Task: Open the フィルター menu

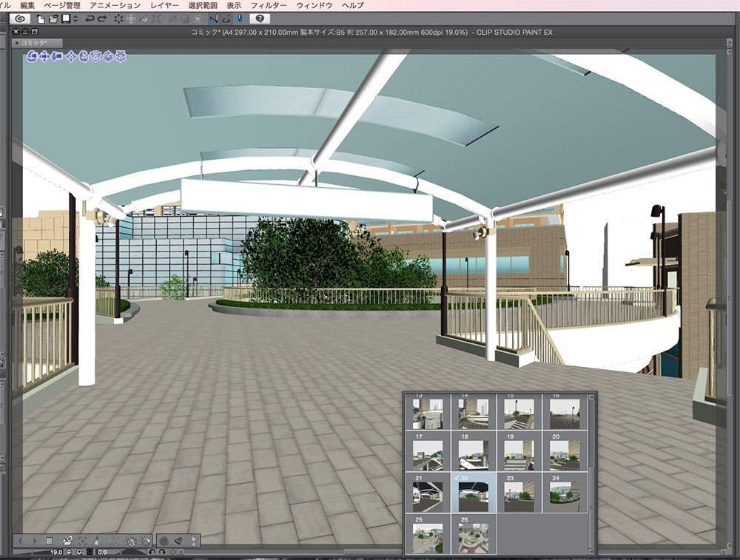Action: [269, 6]
